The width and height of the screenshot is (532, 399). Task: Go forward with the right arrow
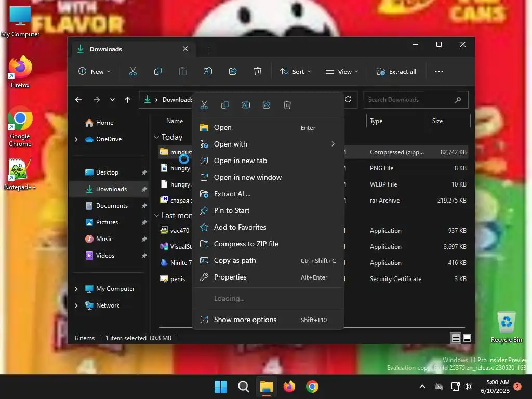click(96, 100)
